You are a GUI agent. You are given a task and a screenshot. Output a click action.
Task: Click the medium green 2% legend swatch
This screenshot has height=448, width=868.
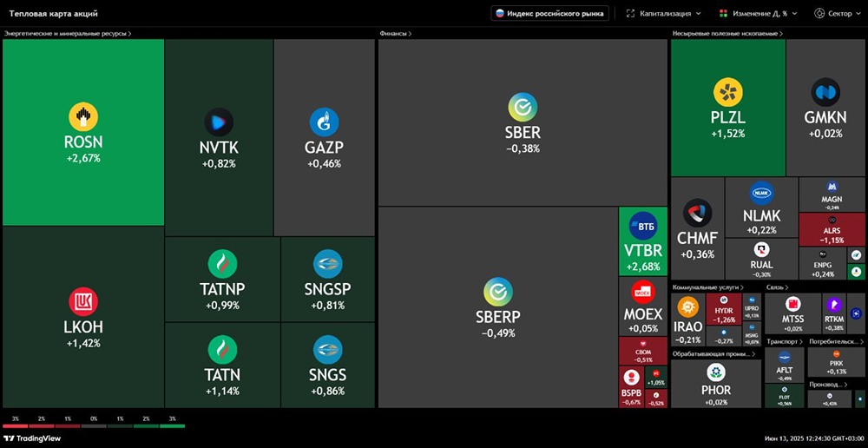(x=146, y=425)
